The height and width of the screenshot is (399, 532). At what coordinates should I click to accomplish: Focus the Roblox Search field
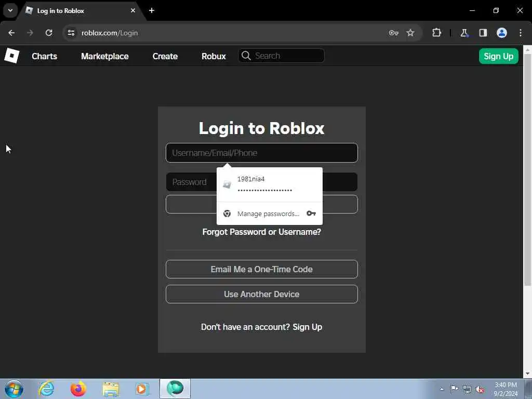(x=281, y=56)
